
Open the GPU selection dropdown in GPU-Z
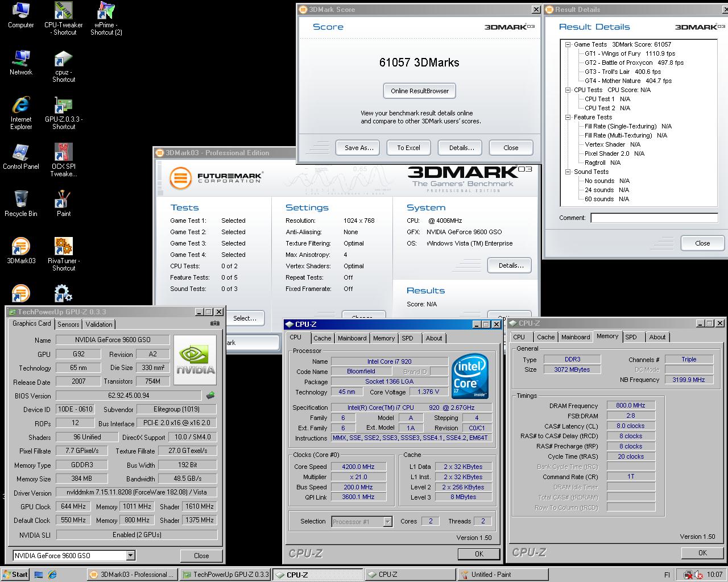click(130, 556)
